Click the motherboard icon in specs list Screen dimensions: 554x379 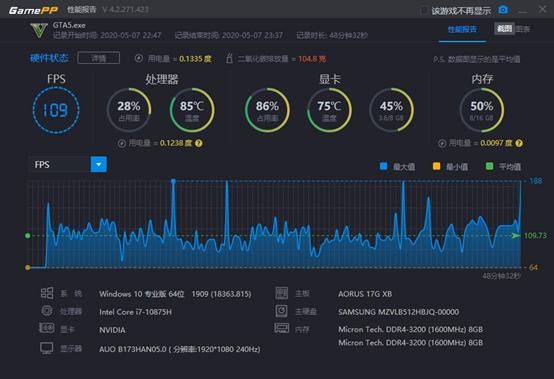coord(282,293)
